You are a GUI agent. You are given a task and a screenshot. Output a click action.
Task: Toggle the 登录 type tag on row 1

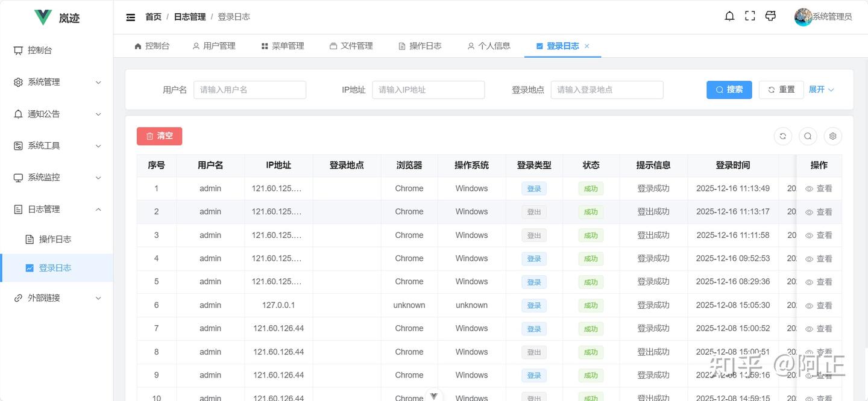533,188
